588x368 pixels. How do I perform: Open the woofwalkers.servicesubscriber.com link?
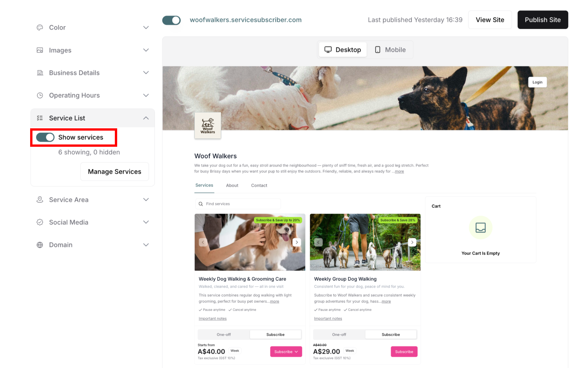[x=245, y=20]
